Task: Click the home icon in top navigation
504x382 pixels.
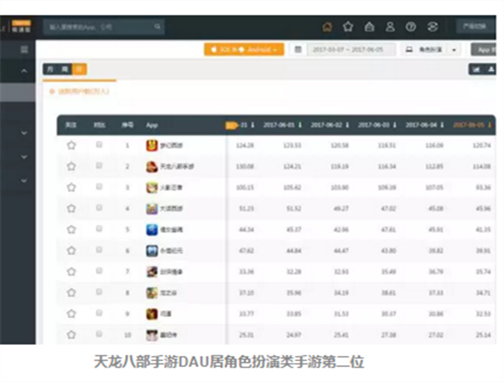Action: point(327,27)
